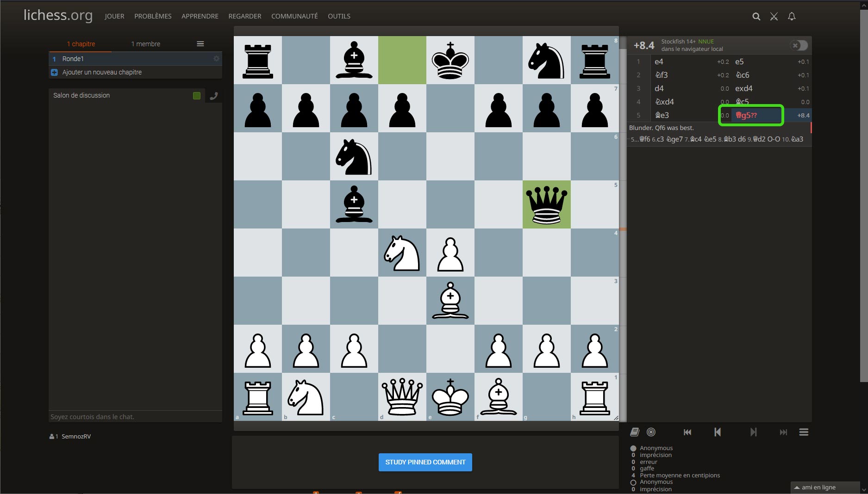Click the chat message input field

click(x=135, y=417)
